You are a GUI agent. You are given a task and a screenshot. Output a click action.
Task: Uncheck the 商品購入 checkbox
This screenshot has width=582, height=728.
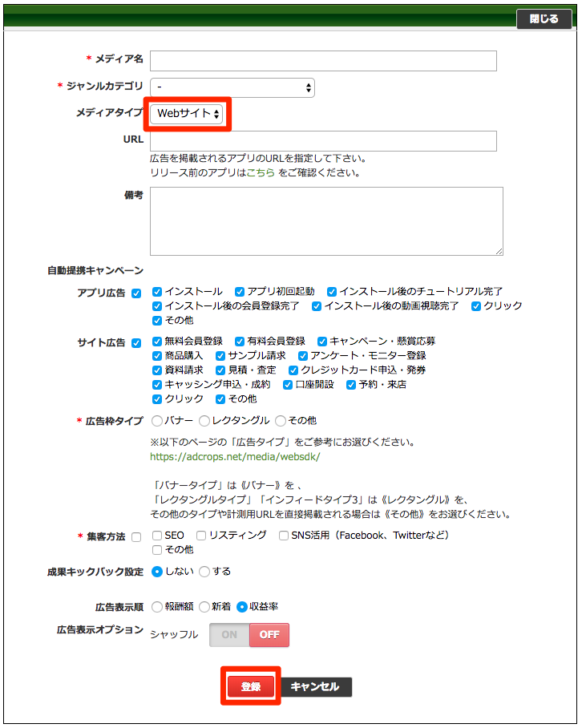157,356
